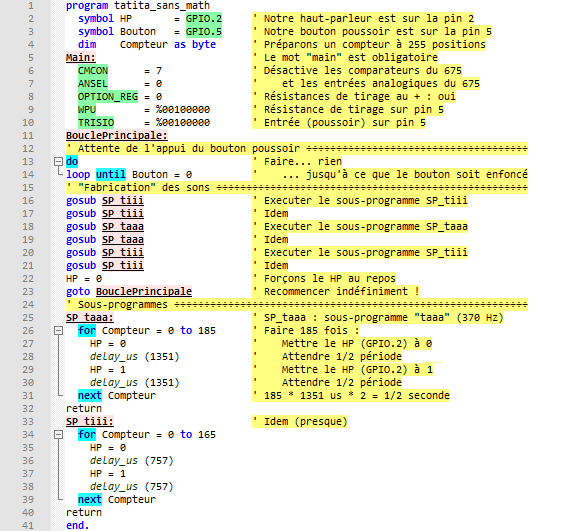The image size is (578, 531).
Task: Click HP = 0 on line 22
Action: coord(84,278)
